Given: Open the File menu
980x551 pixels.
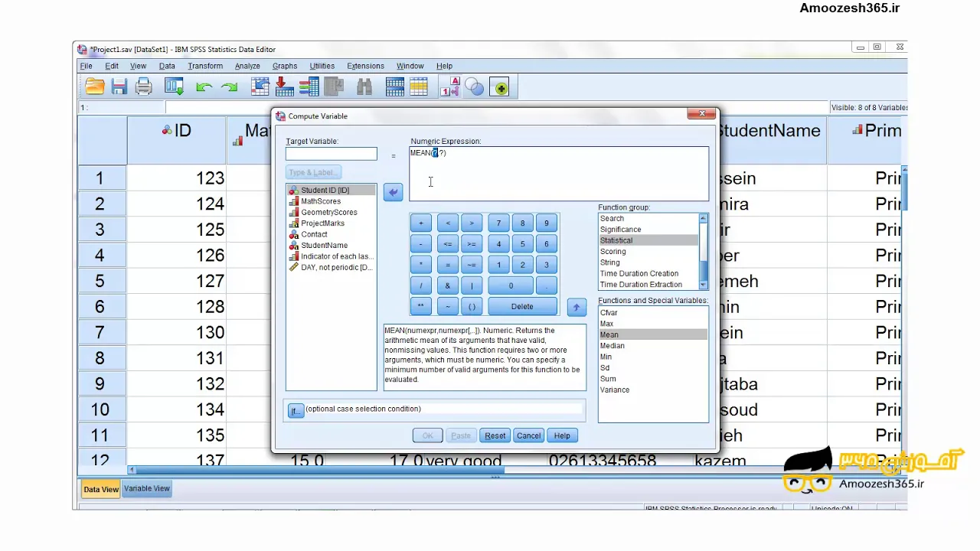Looking at the screenshot, I should click(x=86, y=66).
